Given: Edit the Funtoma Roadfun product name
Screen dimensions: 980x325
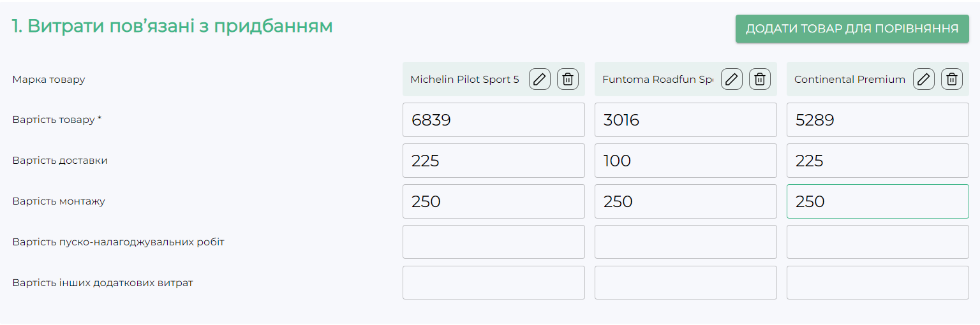Looking at the screenshot, I should point(732,79).
